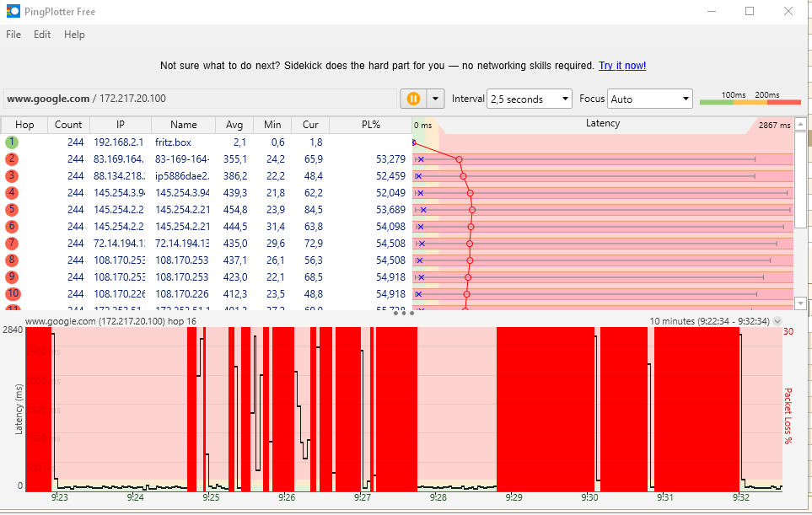Image resolution: width=812 pixels, height=515 pixels.
Task: Click the PingPlotter Free app icon in the title bar
Action: 13,11
